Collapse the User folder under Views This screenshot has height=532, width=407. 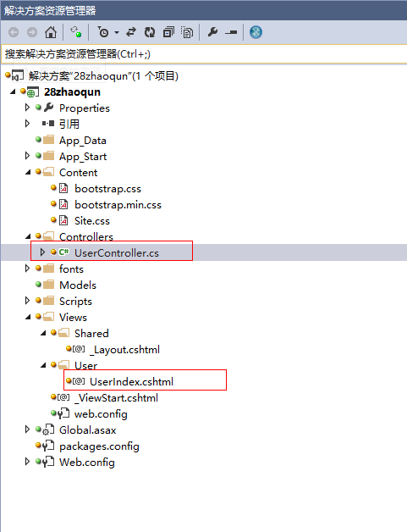click(43, 365)
